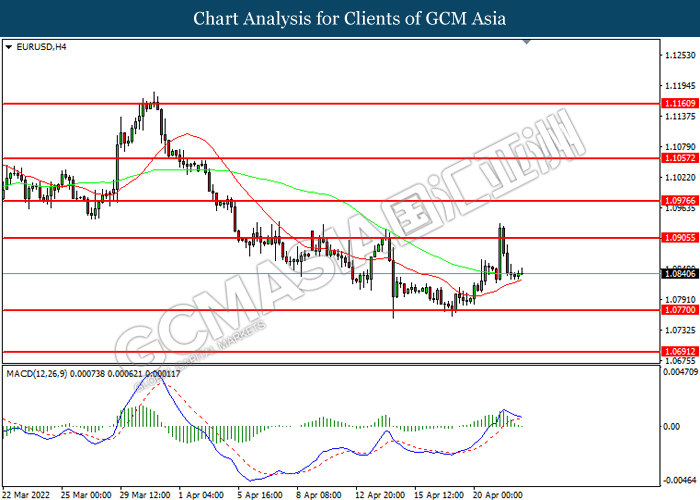Click the 1.07325 price scale value

coord(680,330)
